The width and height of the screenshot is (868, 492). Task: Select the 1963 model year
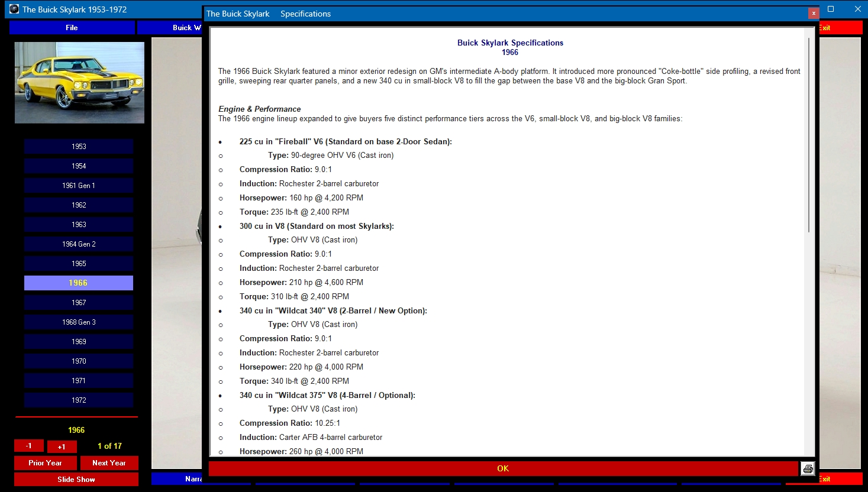click(x=79, y=225)
